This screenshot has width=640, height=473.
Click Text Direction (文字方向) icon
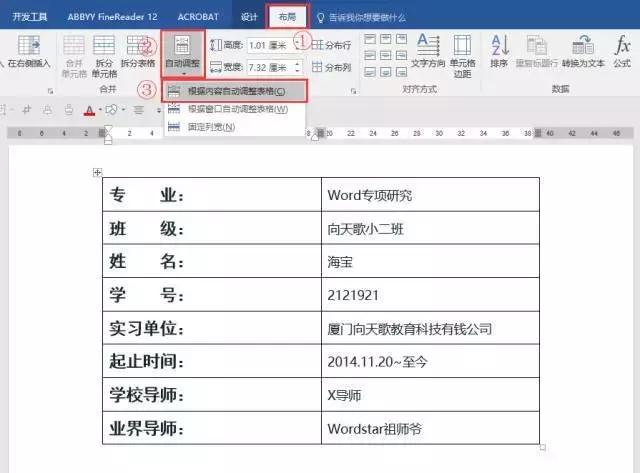428,45
